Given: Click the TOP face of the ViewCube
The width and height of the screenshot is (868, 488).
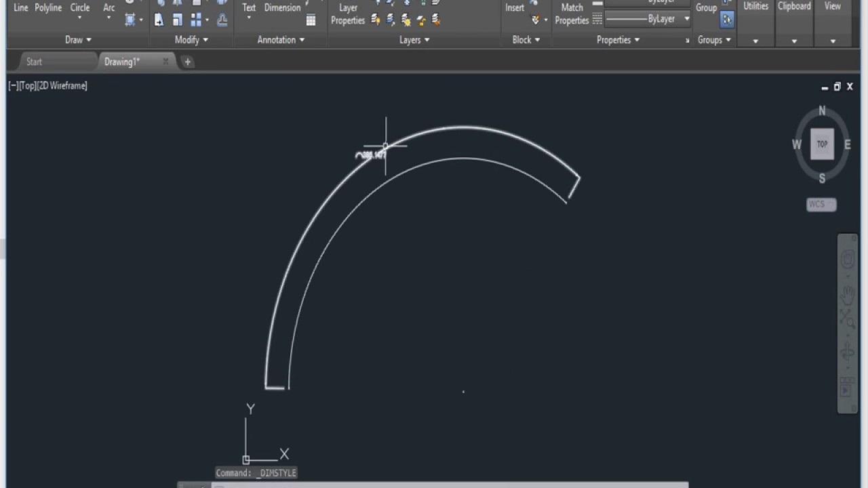Looking at the screenshot, I should pos(822,144).
